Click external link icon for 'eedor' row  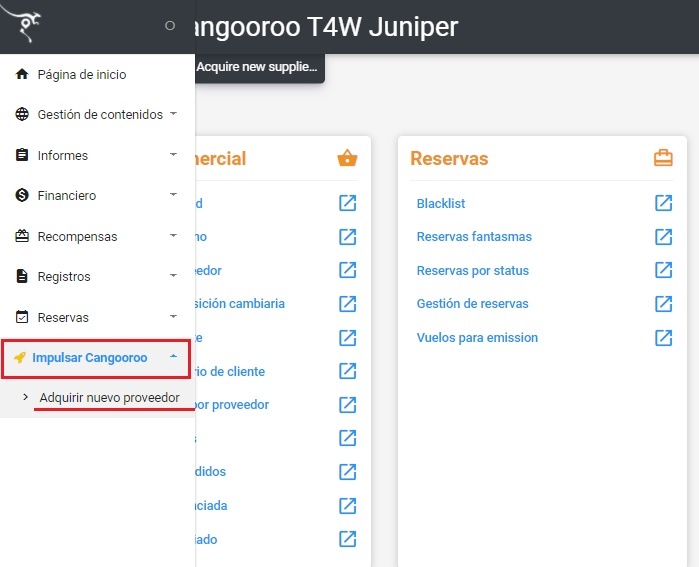point(347,270)
